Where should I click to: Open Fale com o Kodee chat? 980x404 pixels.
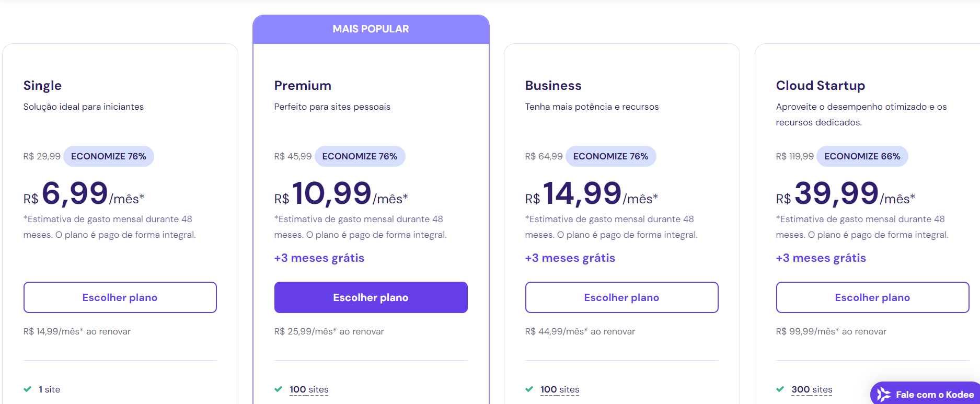point(925,394)
